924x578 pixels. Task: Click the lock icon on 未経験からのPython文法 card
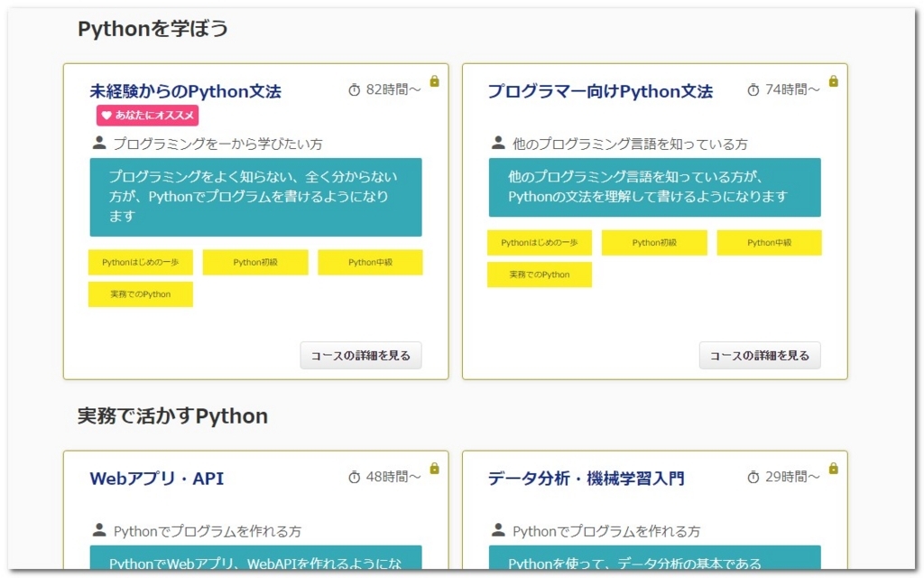pyautogui.click(x=435, y=80)
